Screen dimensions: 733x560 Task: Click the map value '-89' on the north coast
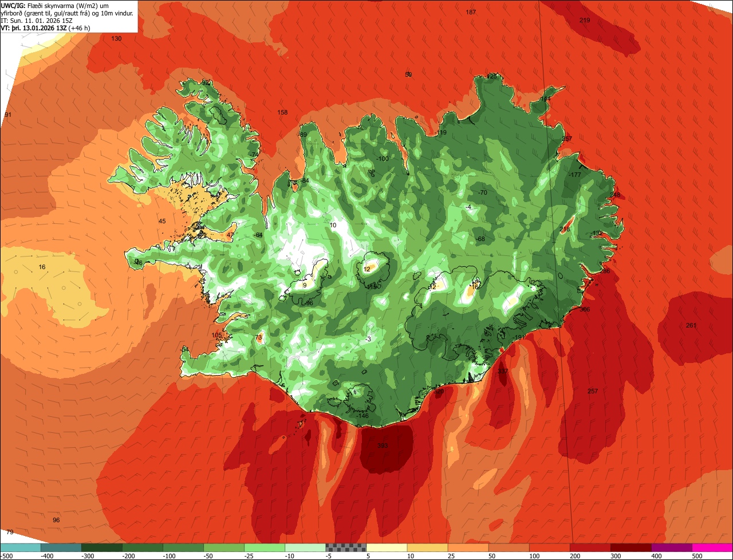pos(302,135)
